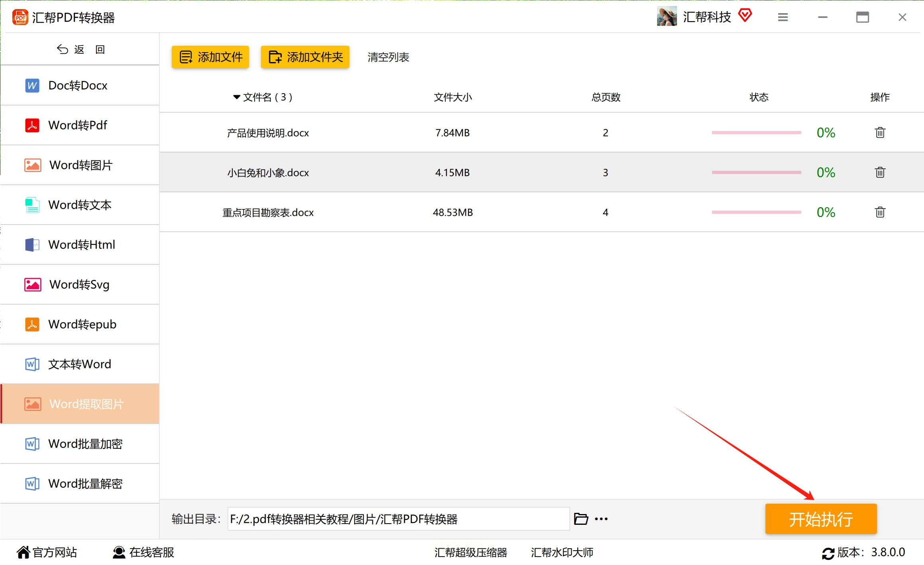
Task: Click 添加文件夹 button
Action: pos(305,57)
